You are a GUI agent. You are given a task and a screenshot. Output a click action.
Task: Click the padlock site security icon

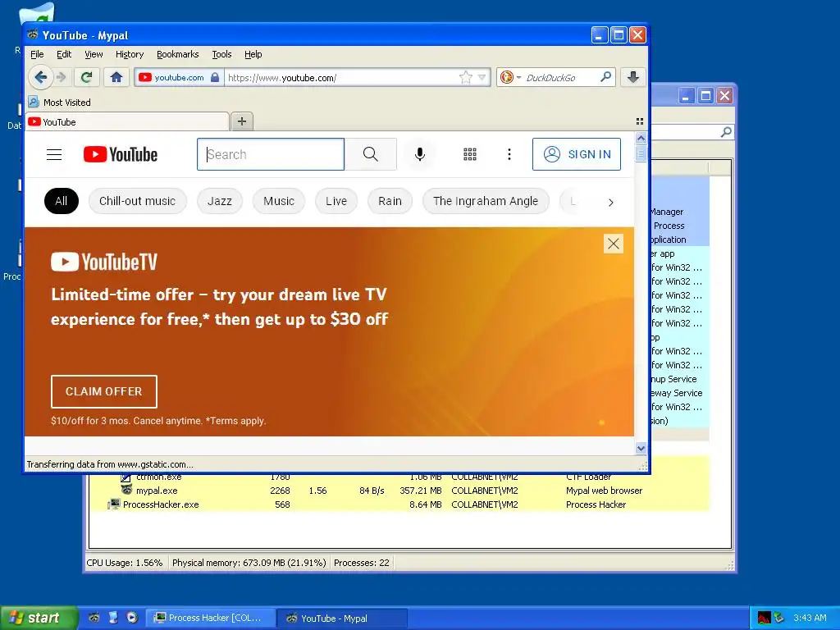(x=215, y=77)
